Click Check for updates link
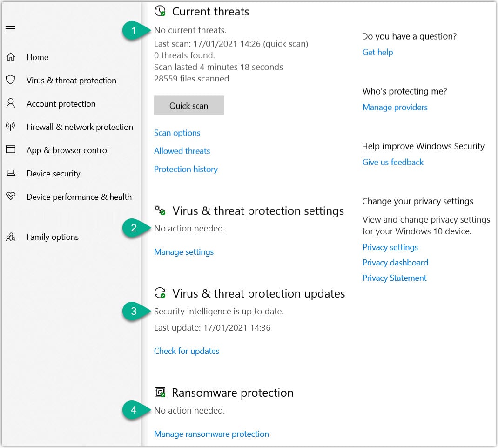 (x=187, y=351)
